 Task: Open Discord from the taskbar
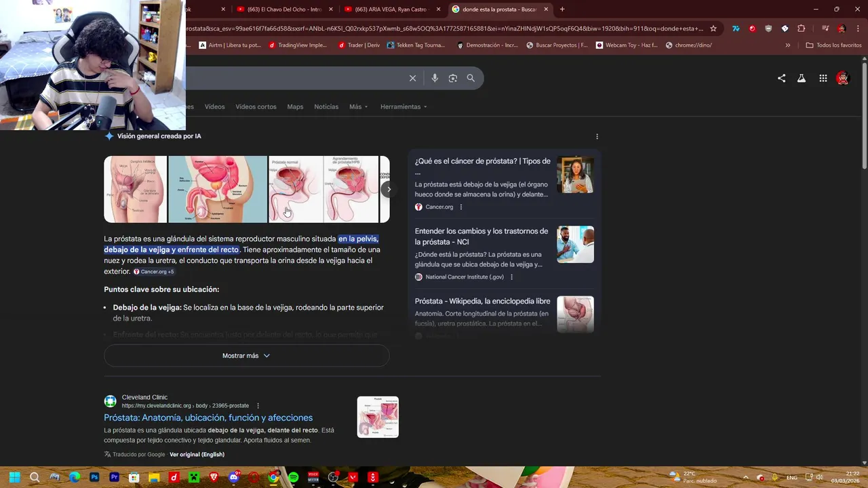click(x=234, y=477)
